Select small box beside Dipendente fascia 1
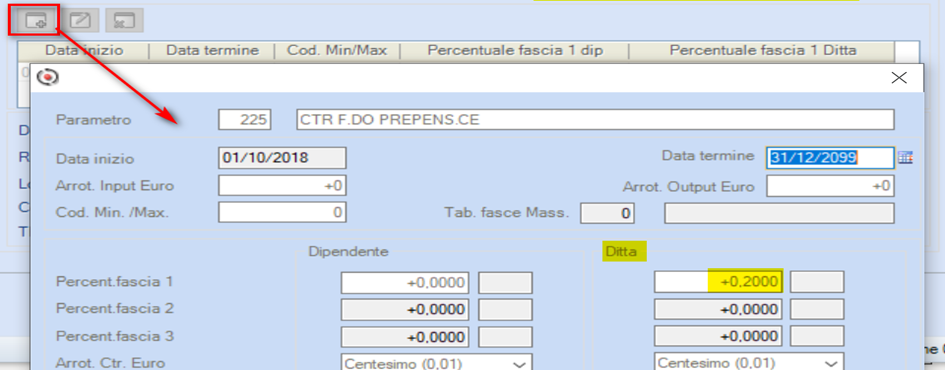This screenshot has height=370, width=945. click(x=505, y=282)
